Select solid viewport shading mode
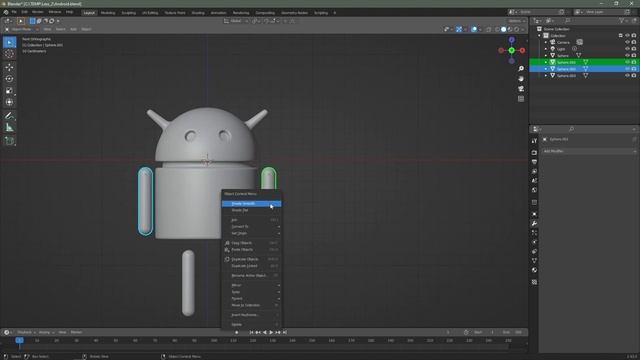Viewport: 640px width, 360px height. click(x=504, y=29)
